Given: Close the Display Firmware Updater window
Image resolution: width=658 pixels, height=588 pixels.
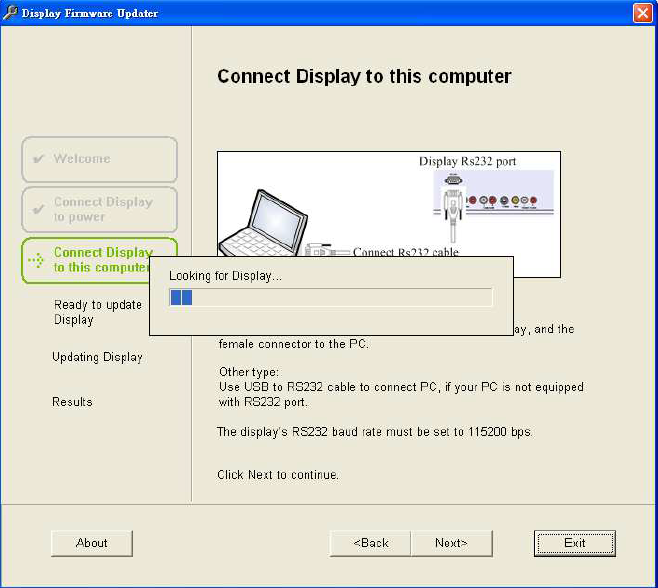Looking at the screenshot, I should (x=642, y=13).
